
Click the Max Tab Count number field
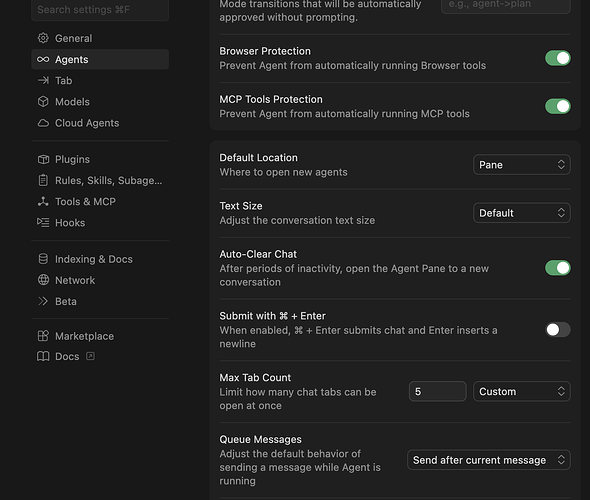(438, 392)
